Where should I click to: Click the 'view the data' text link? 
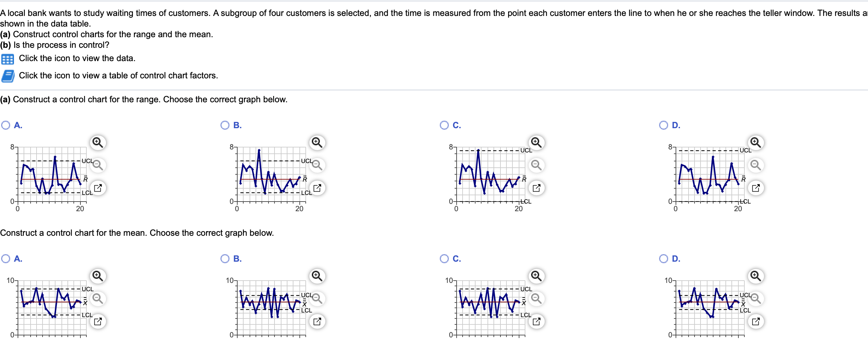77,58
